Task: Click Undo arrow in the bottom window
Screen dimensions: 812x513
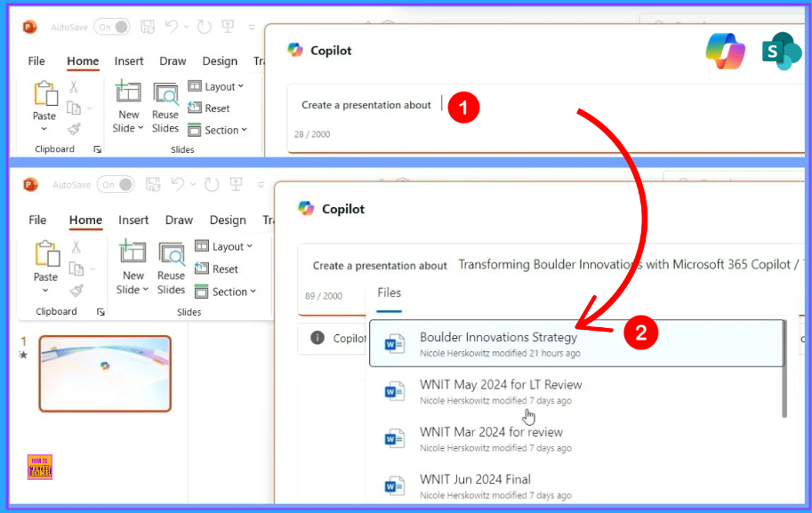Action: point(178,184)
